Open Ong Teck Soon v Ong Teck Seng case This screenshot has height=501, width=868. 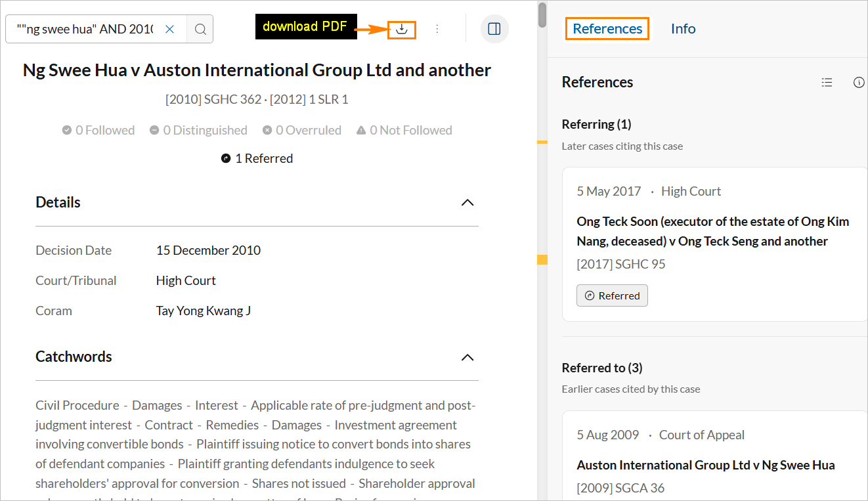click(x=712, y=231)
